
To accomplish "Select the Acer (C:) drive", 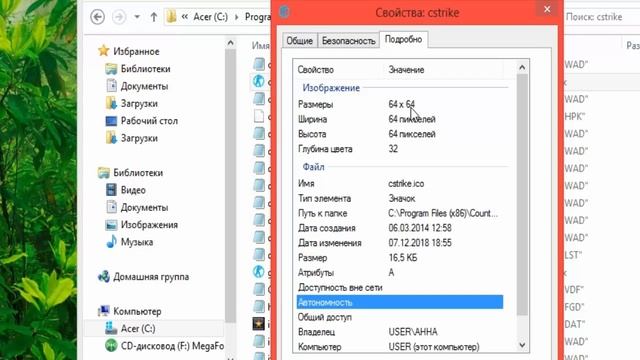I will pos(138,329).
